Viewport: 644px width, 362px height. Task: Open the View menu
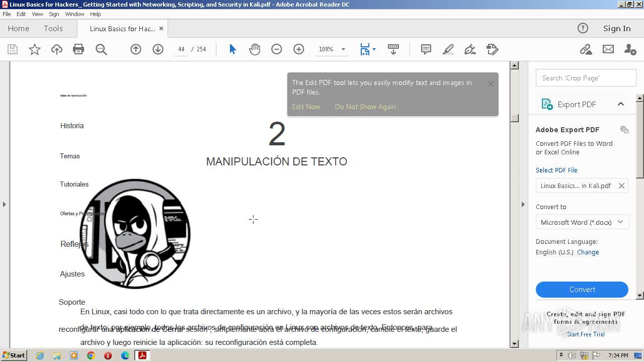(x=37, y=14)
